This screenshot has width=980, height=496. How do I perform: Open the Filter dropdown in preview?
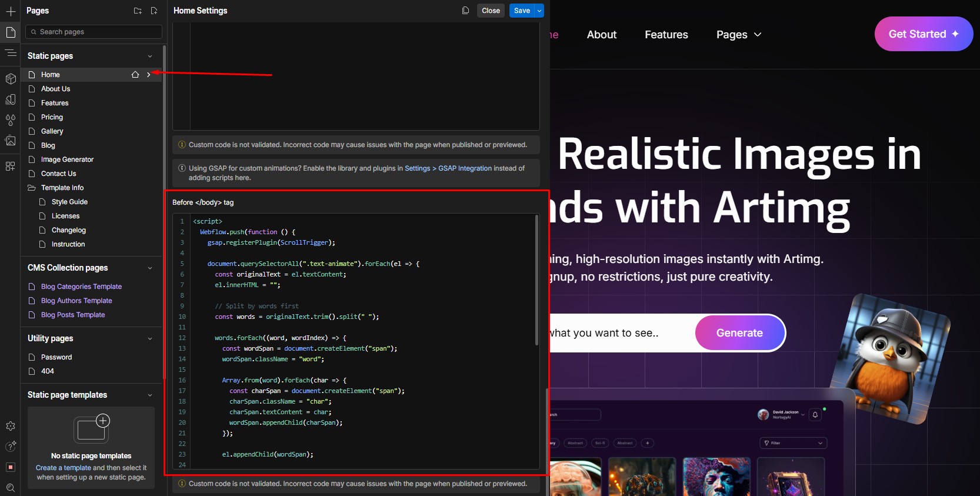(794, 443)
